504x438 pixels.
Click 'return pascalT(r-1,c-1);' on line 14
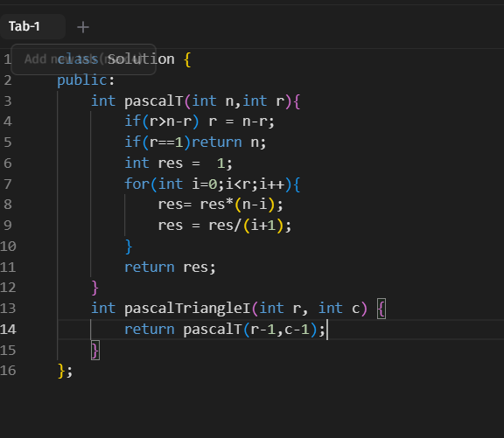pos(225,330)
